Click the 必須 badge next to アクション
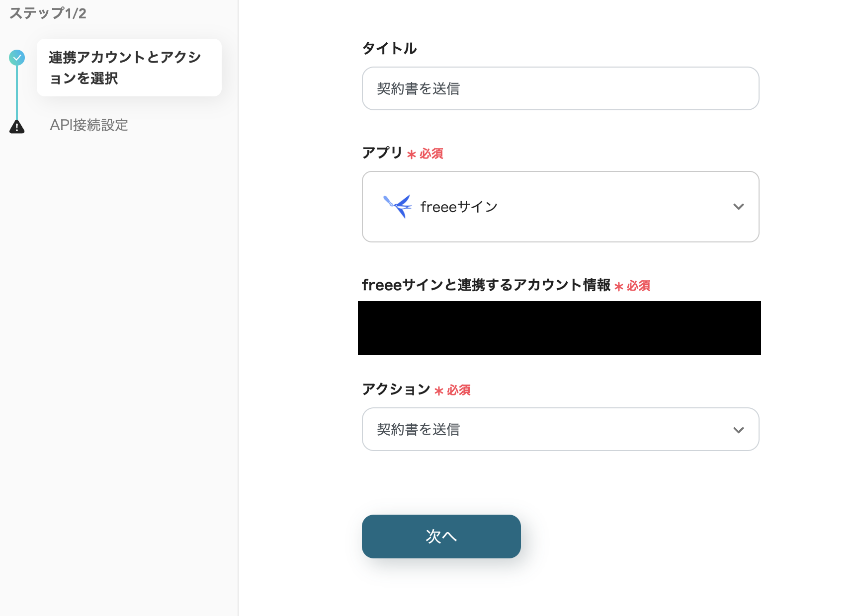 tap(457, 391)
